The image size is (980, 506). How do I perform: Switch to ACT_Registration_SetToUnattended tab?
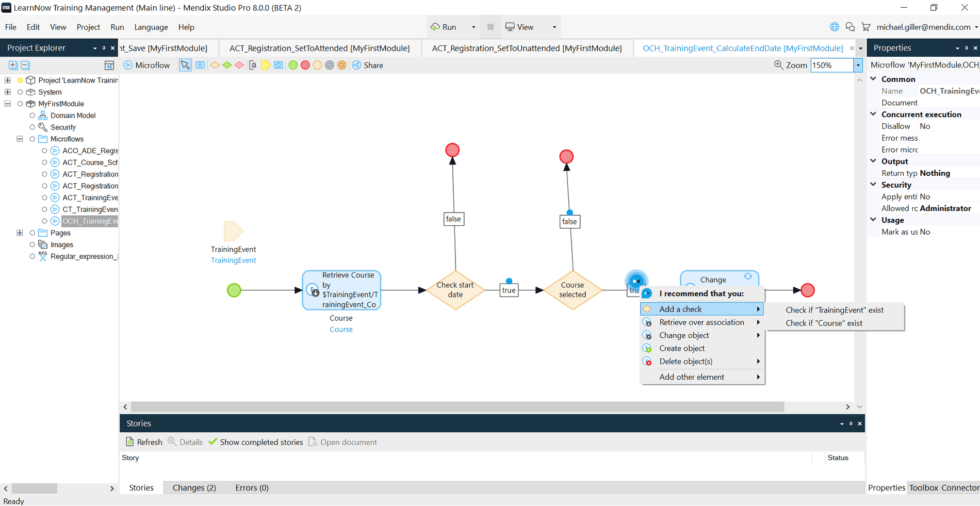pyautogui.click(x=527, y=48)
